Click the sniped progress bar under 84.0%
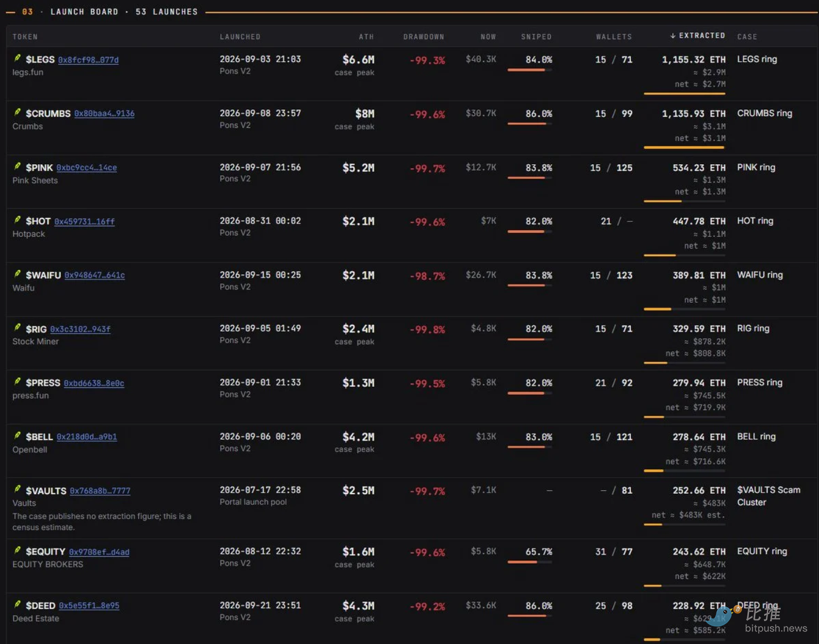 530,70
